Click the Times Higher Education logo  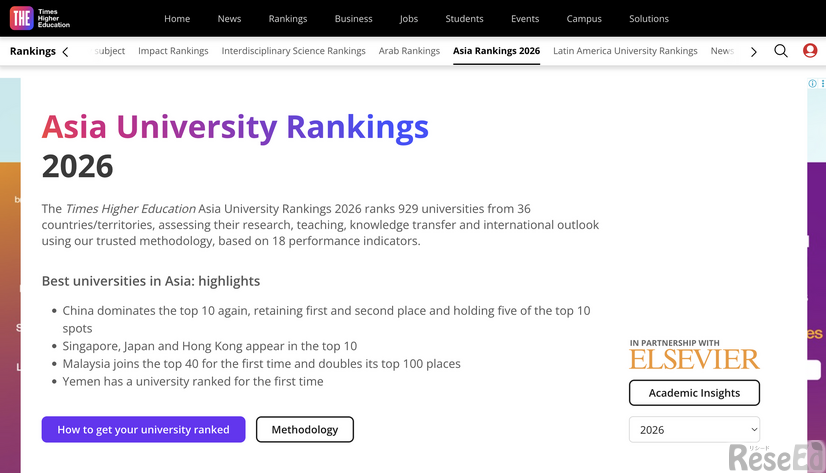pyautogui.click(x=40, y=18)
